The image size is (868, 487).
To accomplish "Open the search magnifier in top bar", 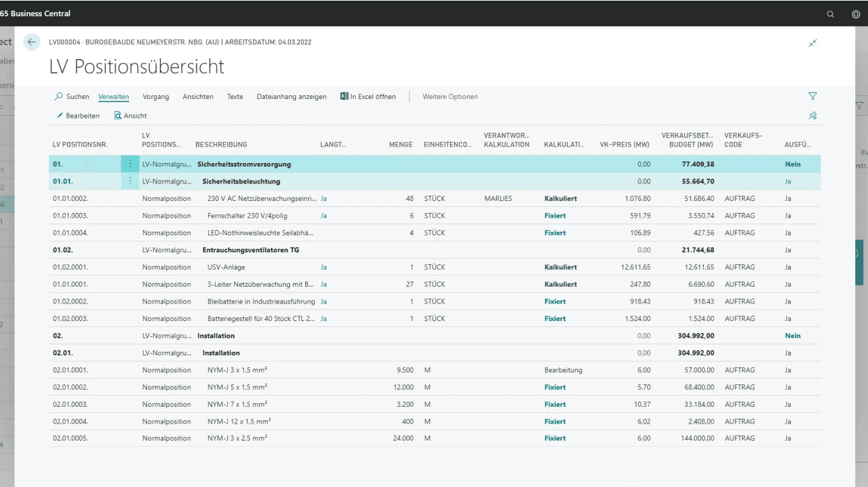I will coord(831,14).
